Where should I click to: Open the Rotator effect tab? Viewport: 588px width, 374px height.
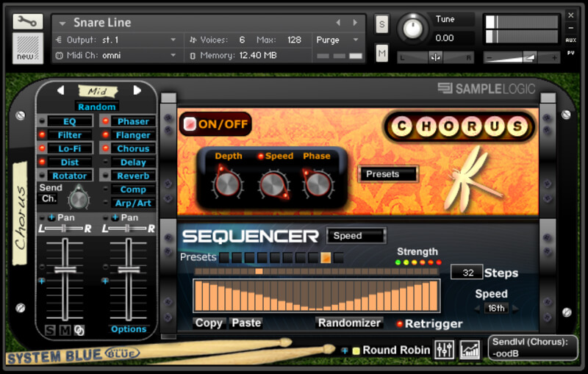(x=70, y=176)
